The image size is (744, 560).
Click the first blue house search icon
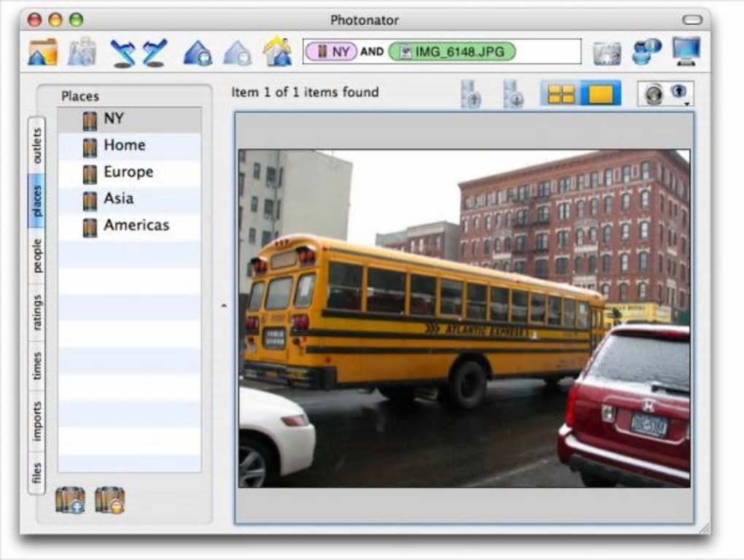coord(198,52)
